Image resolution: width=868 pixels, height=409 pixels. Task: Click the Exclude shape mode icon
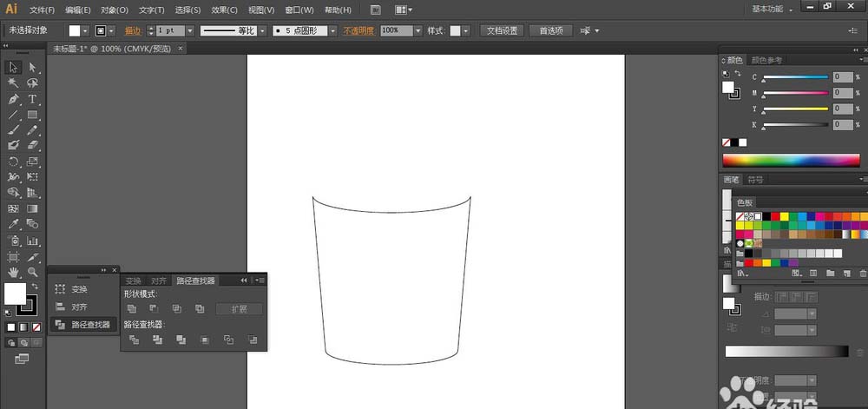tap(200, 308)
